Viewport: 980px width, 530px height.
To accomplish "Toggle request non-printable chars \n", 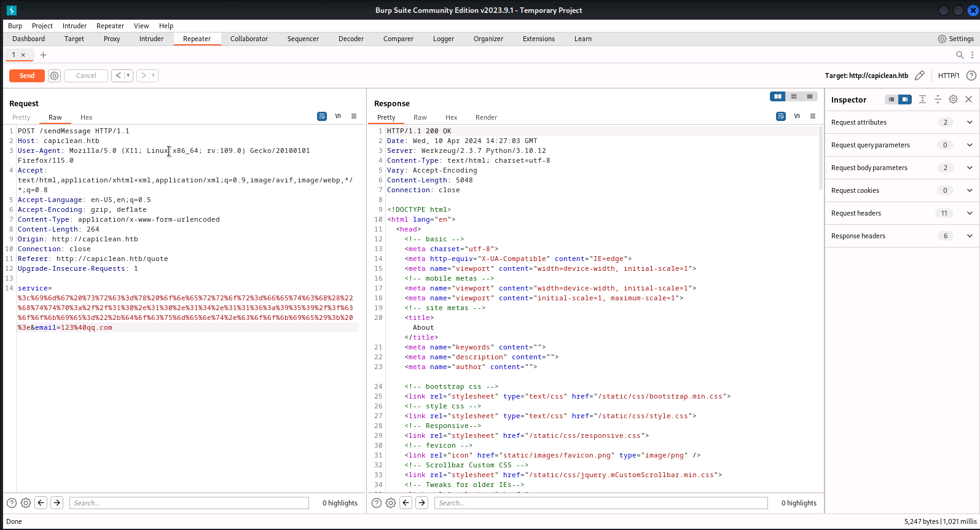I will click(338, 116).
